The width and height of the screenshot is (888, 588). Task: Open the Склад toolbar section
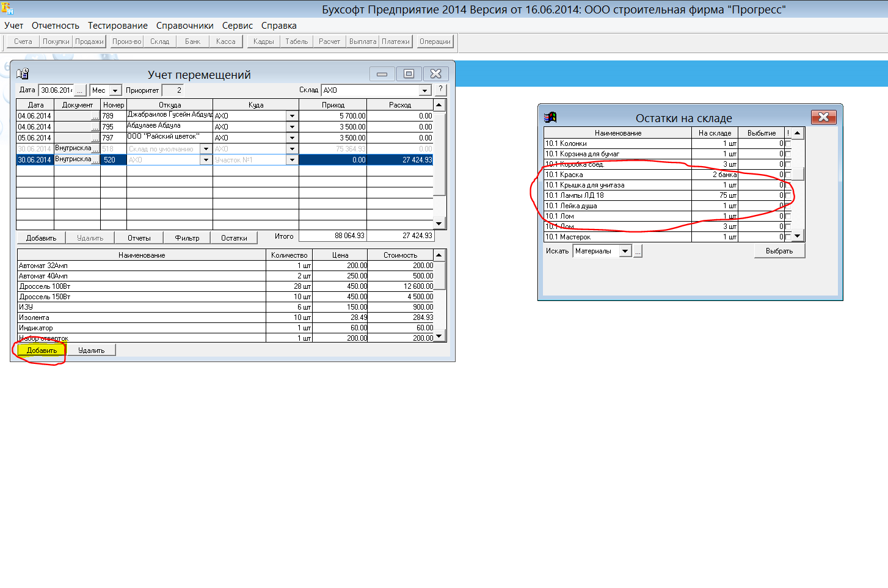tap(159, 42)
